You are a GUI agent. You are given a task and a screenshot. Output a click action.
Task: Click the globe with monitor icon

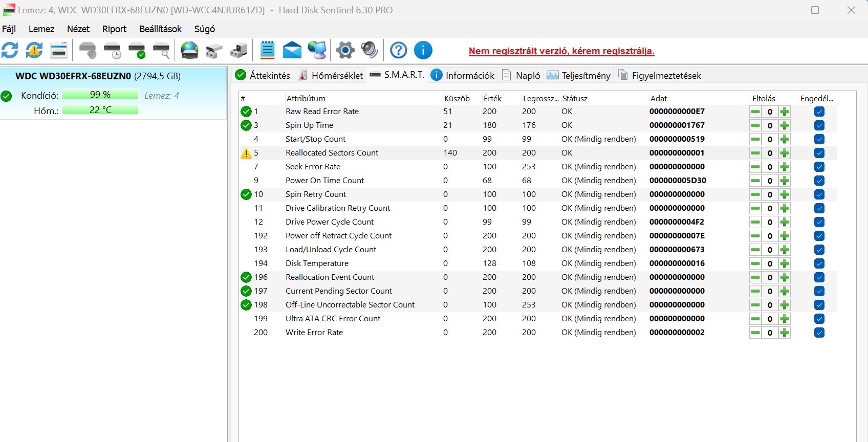click(x=317, y=50)
